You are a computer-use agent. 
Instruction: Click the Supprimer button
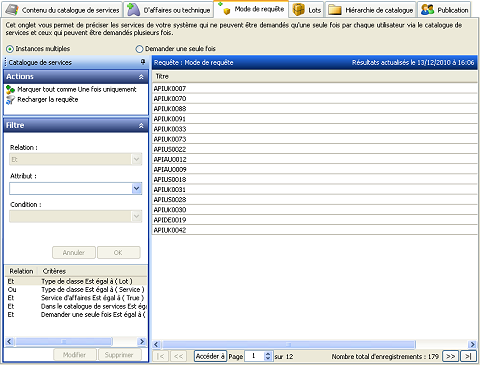(119, 355)
